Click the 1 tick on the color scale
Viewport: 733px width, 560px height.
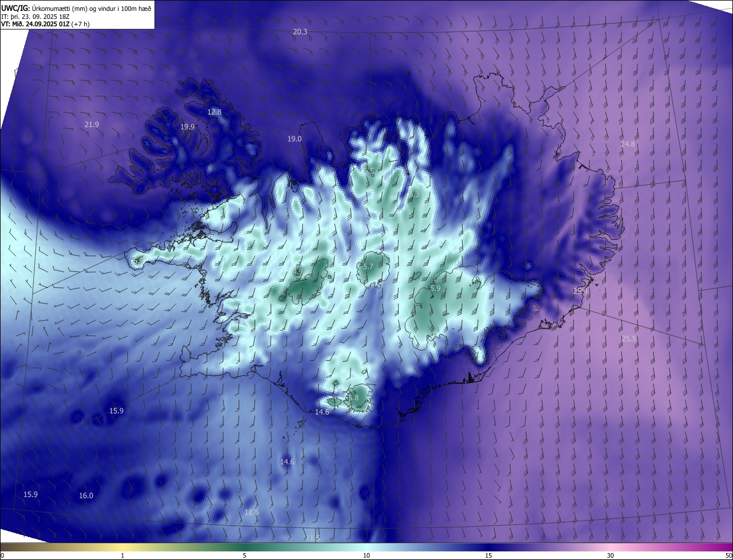(x=123, y=555)
